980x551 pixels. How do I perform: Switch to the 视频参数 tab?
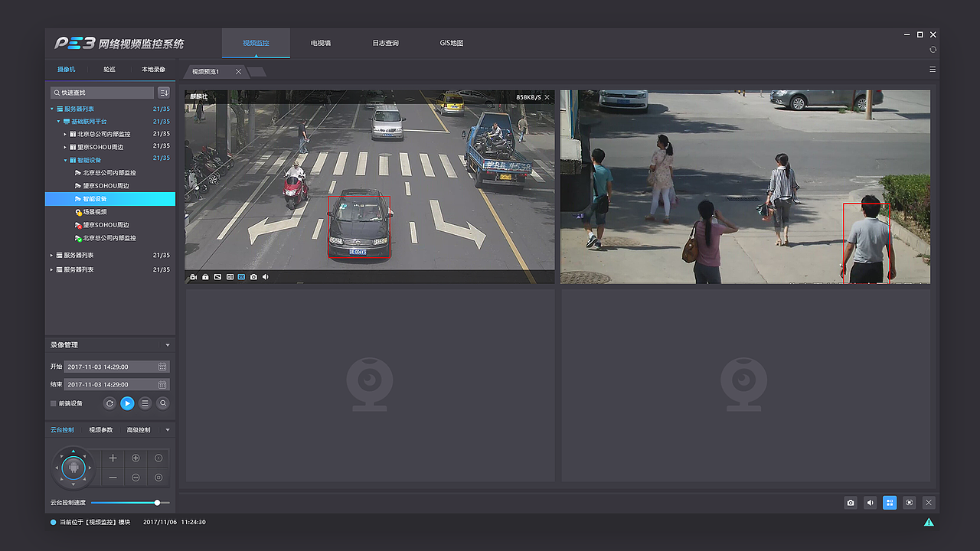click(x=101, y=430)
